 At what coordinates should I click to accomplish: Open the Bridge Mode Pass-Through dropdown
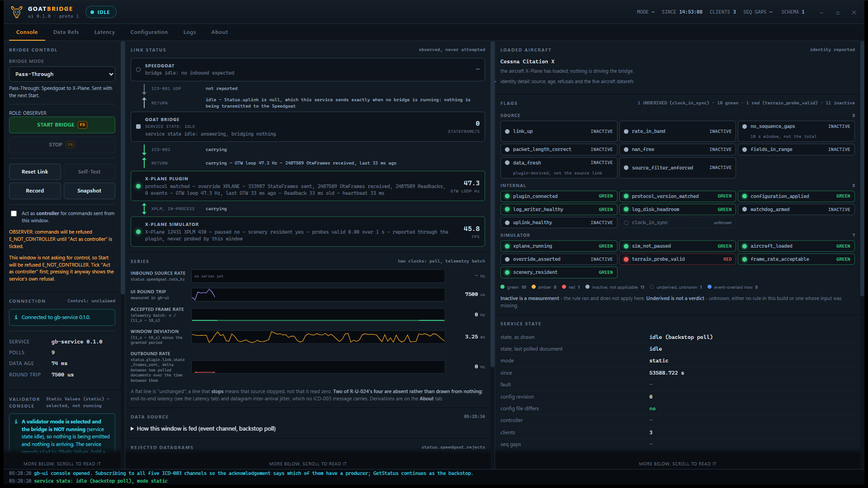(x=62, y=74)
